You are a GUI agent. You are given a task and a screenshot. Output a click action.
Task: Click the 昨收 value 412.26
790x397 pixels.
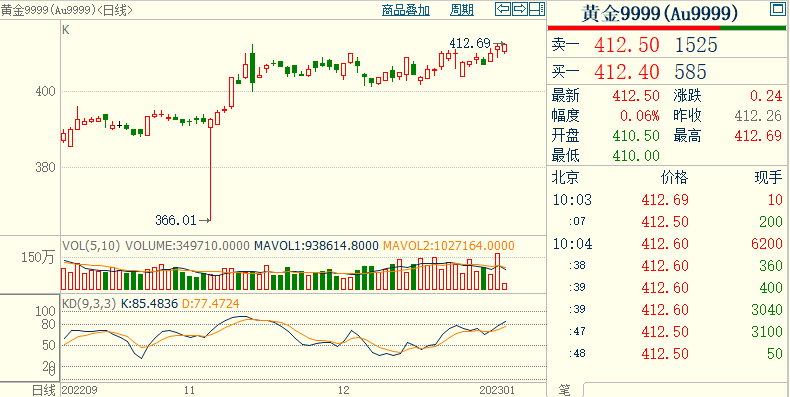tap(759, 116)
